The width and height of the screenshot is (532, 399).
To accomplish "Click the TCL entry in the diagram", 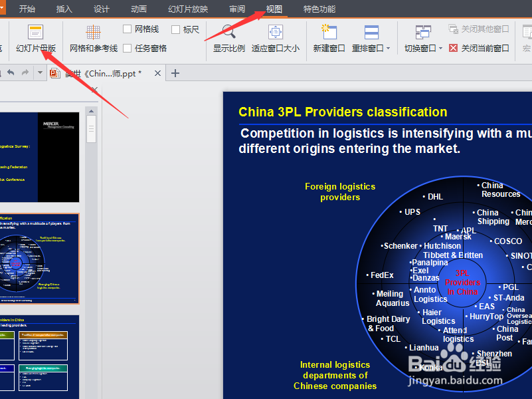I will pos(391,339).
